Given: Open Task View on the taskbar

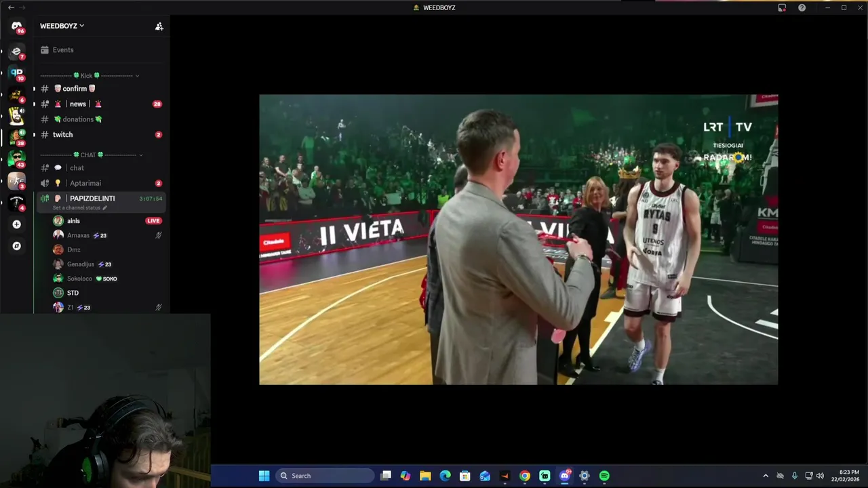Looking at the screenshot, I should pos(386,476).
